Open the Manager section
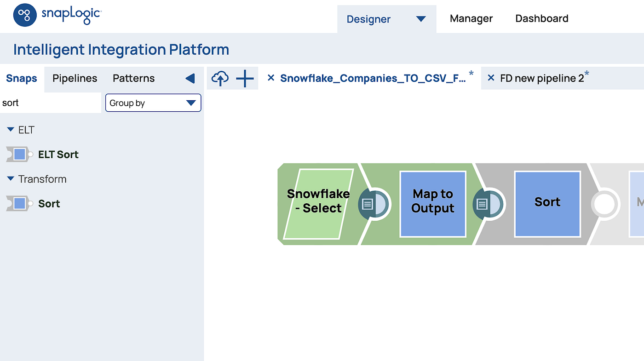The width and height of the screenshot is (644, 361). tap(471, 18)
